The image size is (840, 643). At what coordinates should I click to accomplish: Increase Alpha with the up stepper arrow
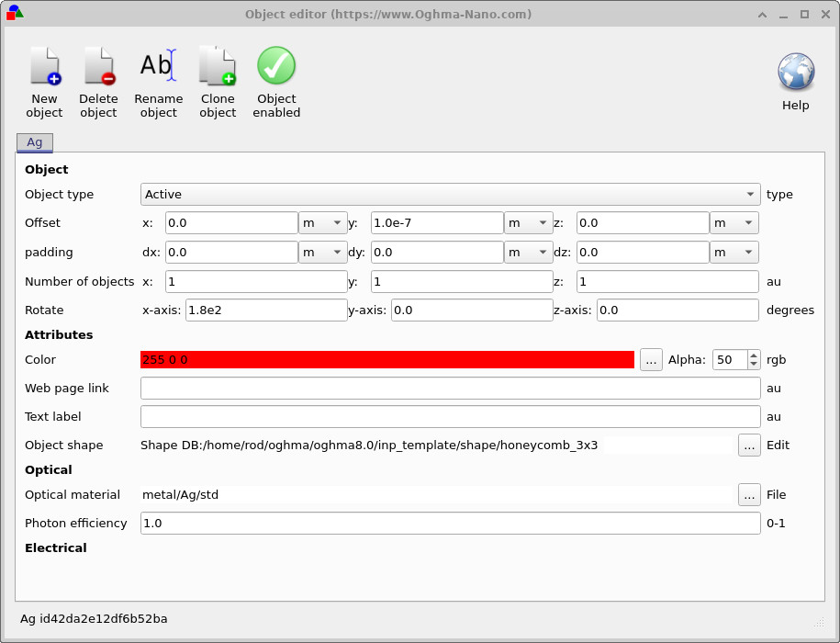(755, 355)
